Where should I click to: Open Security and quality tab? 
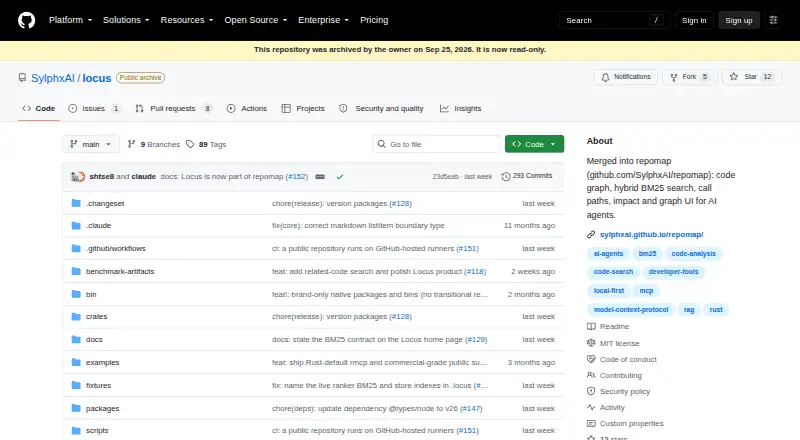pyautogui.click(x=382, y=108)
